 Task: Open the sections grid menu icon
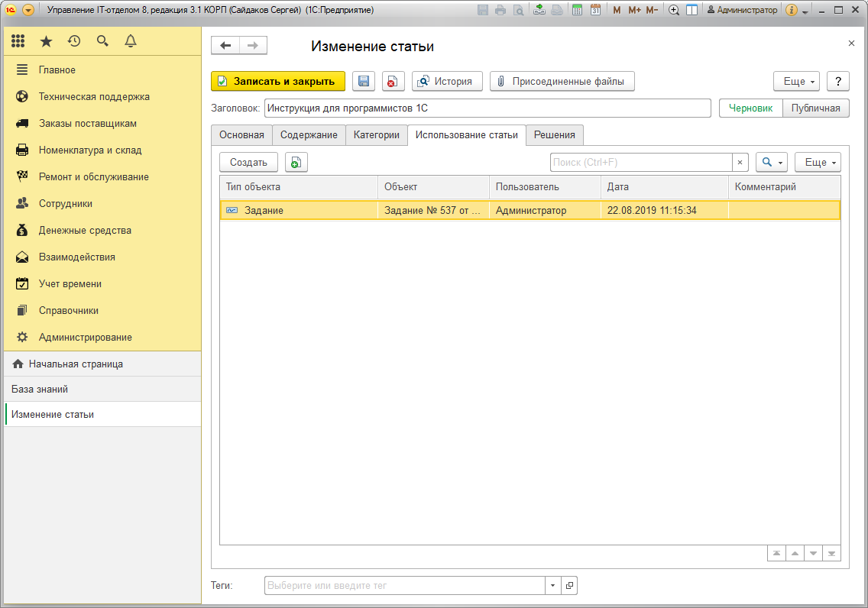[x=18, y=41]
